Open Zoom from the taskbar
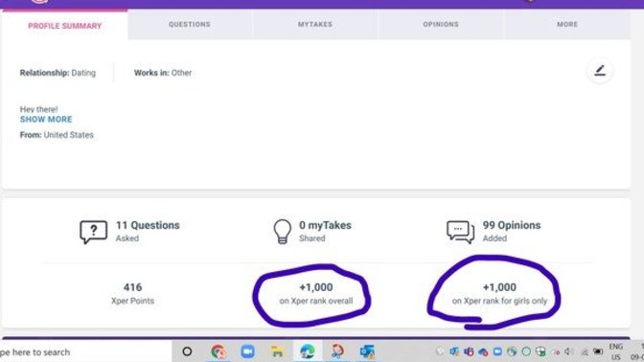The image size is (644, 362). 247,351
